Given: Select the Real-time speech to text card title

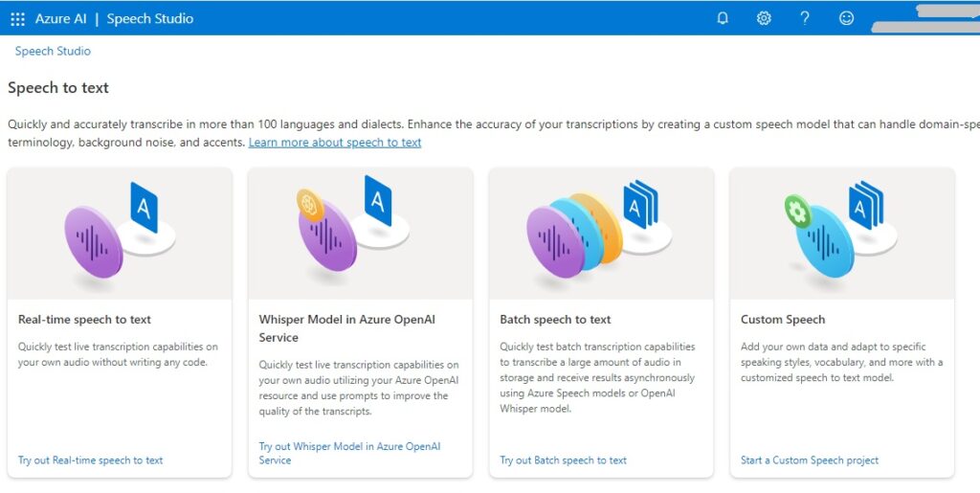Looking at the screenshot, I should pos(85,320).
